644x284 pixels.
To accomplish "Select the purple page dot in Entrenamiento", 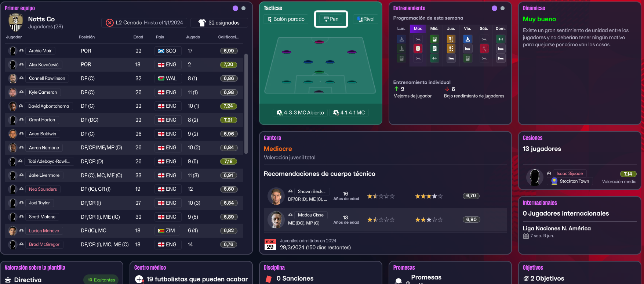I will pyautogui.click(x=494, y=8).
